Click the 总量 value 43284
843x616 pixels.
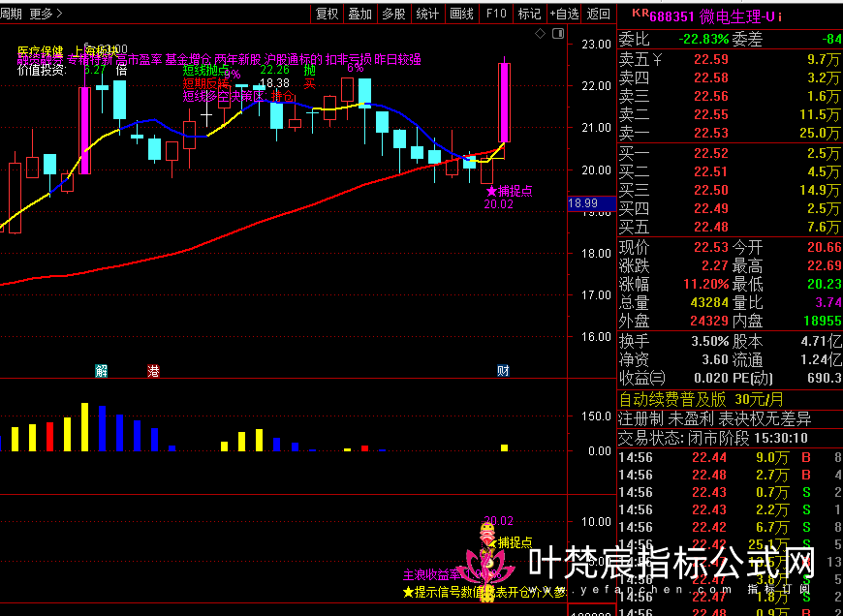(709, 302)
